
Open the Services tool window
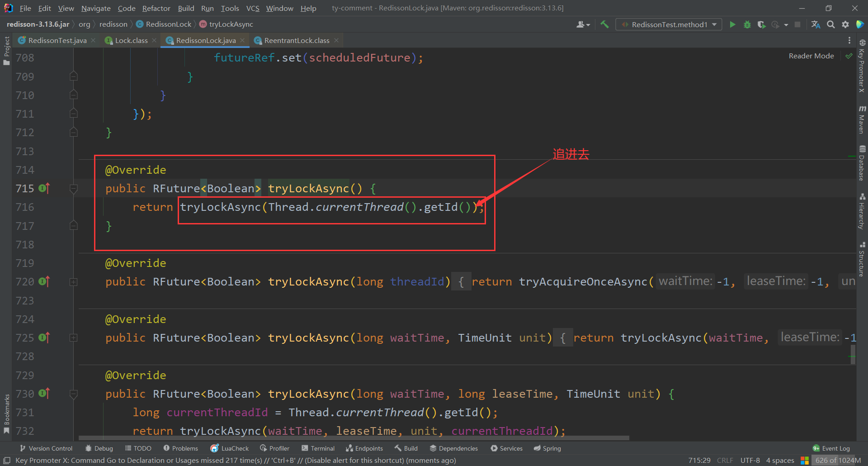tap(507, 448)
